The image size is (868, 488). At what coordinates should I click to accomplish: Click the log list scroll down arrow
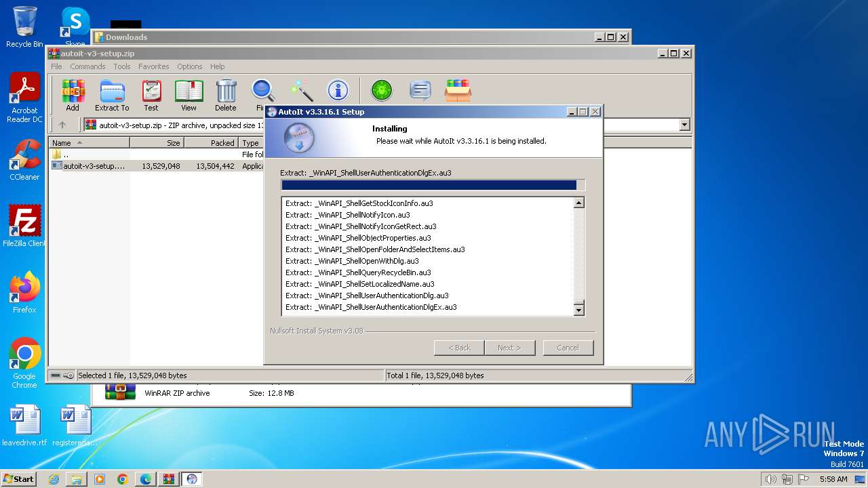(578, 310)
